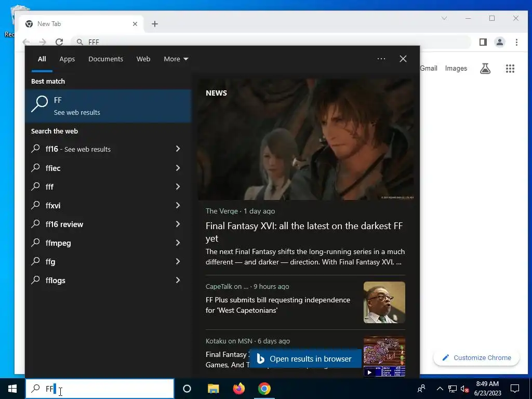This screenshot has height=399, width=532.
Task: Reload the Chrome page
Action: [59, 42]
